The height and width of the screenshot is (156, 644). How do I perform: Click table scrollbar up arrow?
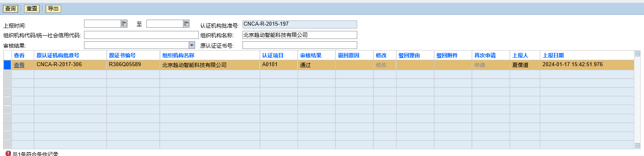point(637,53)
